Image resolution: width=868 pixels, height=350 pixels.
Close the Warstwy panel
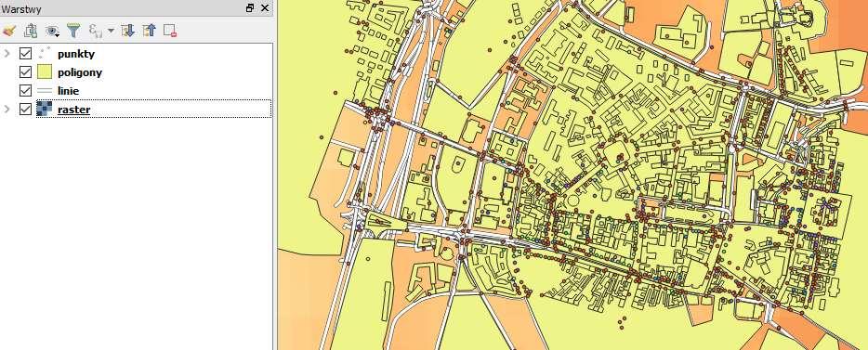[x=265, y=8]
